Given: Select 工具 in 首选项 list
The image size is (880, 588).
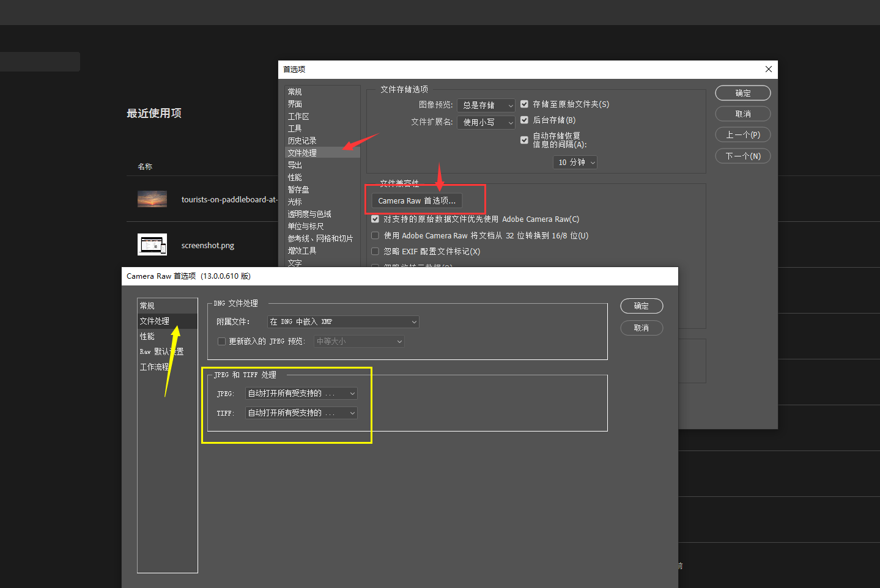Looking at the screenshot, I should click(295, 128).
